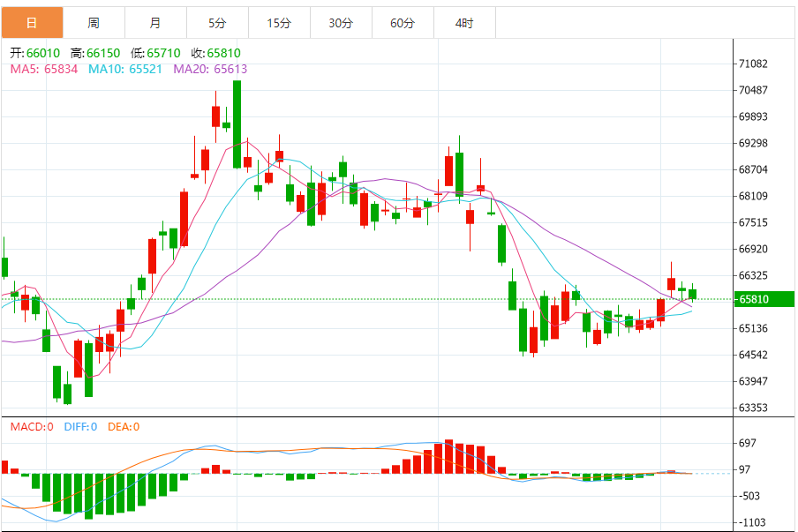This screenshot has height=532, width=798.
Task: Click the DEA:0 indicator label
Action: (124, 427)
